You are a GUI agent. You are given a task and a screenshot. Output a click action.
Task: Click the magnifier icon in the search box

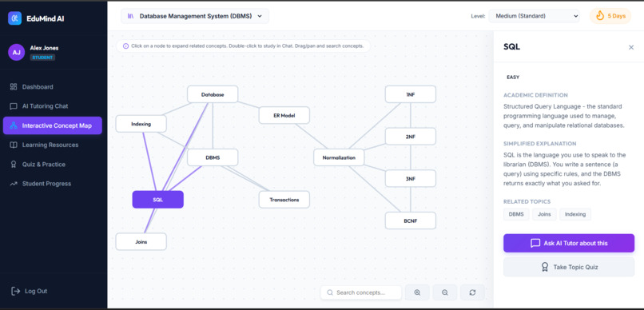[x=330, y=292]
